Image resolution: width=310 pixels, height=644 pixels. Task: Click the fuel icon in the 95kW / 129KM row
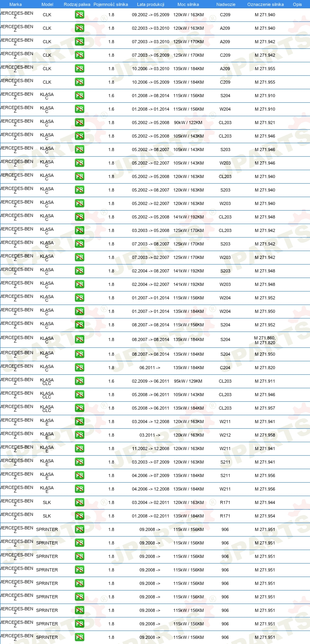pos(80,381)
